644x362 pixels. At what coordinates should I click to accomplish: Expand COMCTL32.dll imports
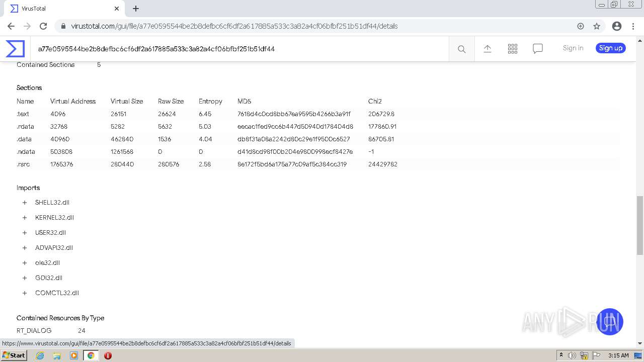[25, 293]
